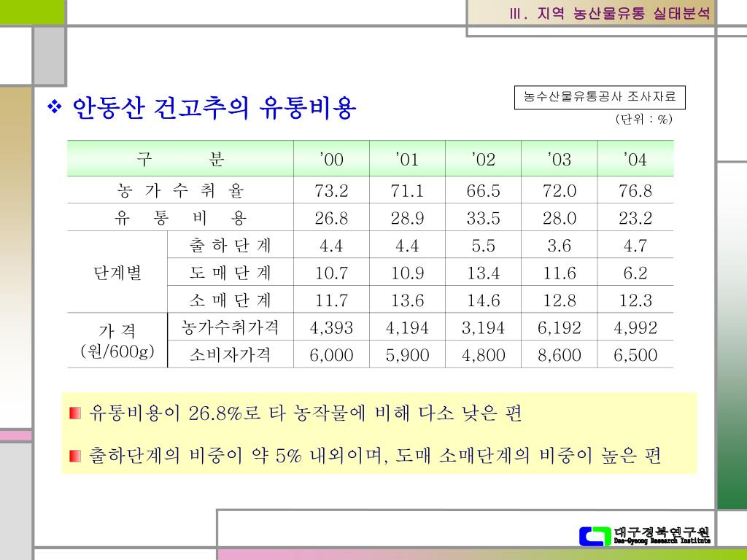Click the 농수산물유통공사 조사자료 source box
Image resolution: width=747 pixels, height=560 pixels.
600,97
